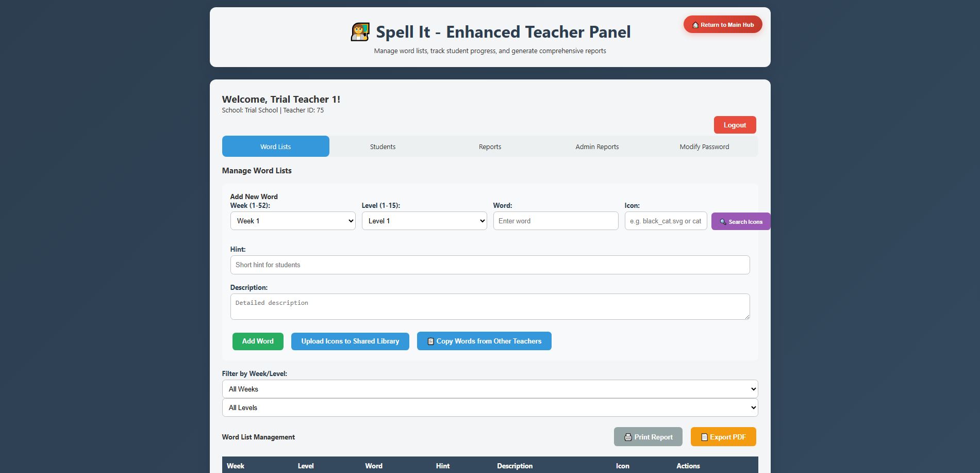Image resolution: width=980 pixels, height=473 pixels.
Task: Click the printer Print Report button
Action: (x=647, y=437)
